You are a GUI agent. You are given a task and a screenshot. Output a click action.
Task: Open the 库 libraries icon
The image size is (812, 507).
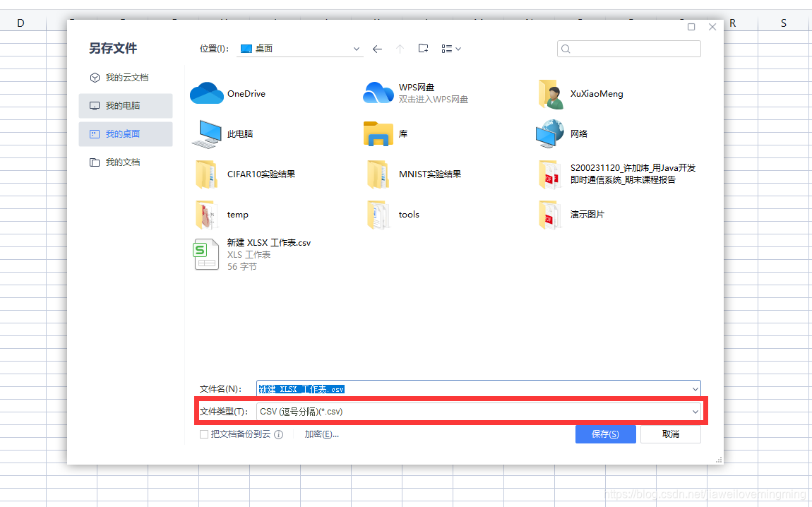coord(378,133)
